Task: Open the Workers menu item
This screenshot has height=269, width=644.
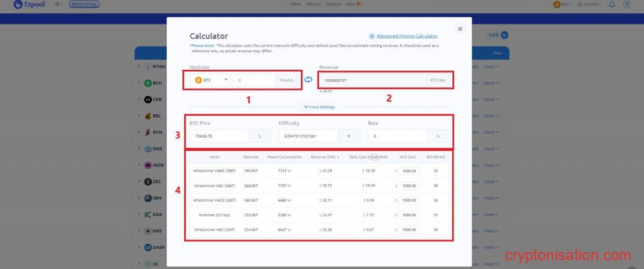Action: click(x=314, y=4)
